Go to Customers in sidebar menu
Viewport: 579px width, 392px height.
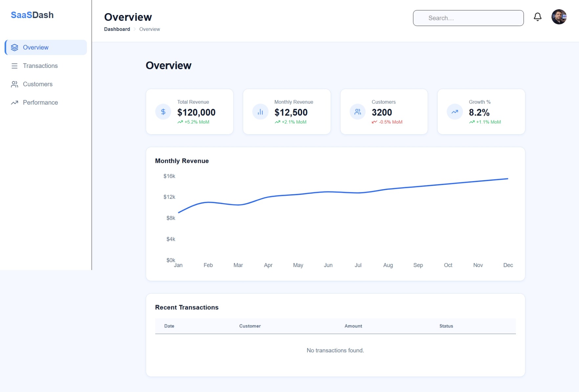[38, 84]
